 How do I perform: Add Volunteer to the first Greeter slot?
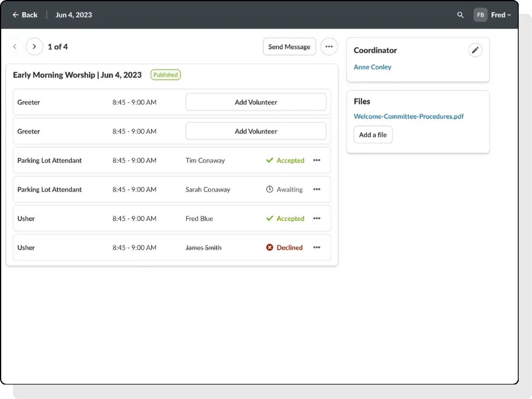[x=256, y=102]
